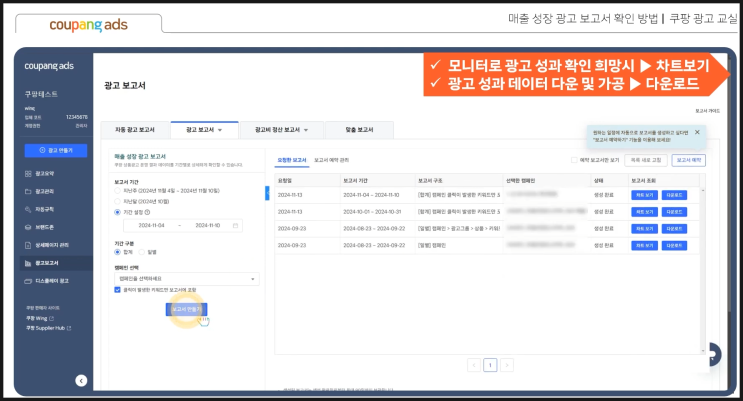The image size is (743, 401).
Task: Choose 합계 period type radio
Action: tap(117, 252)
